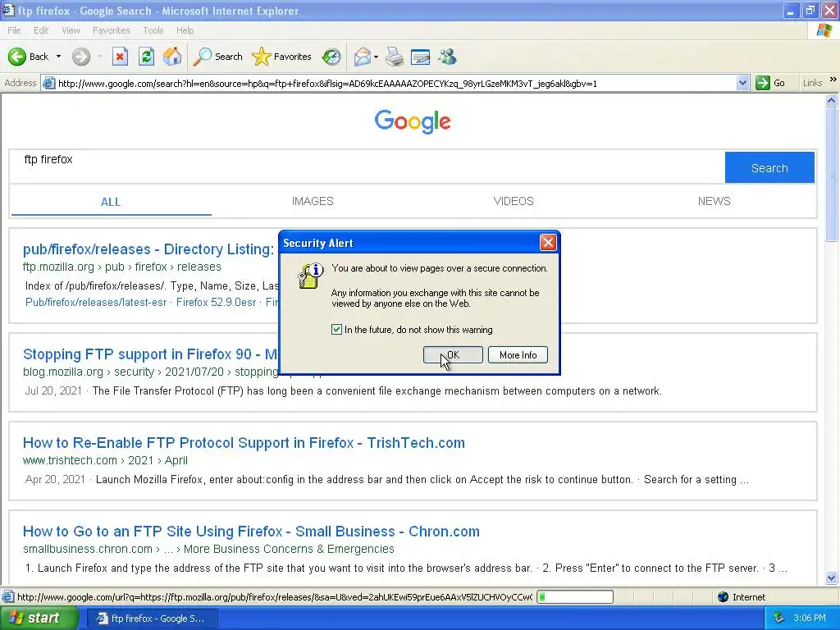Open the Favorites menu

pos(111,30)
